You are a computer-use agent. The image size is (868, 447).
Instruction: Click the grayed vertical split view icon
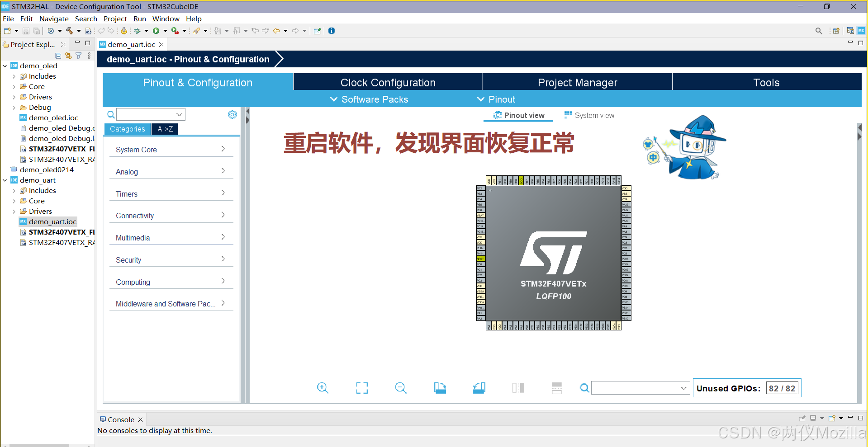pos(518,388)
